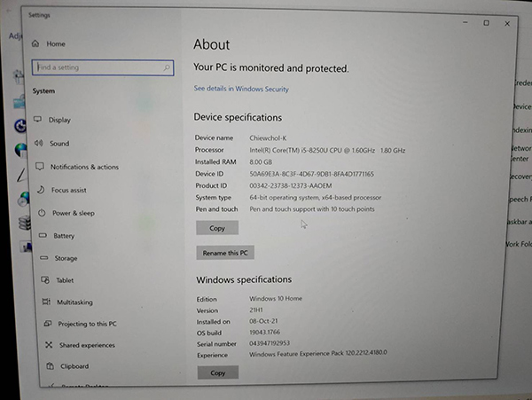This screenshot has width=532, height=400.
Task: Click the Notifications & actions icon
Action: pos(40,166)
